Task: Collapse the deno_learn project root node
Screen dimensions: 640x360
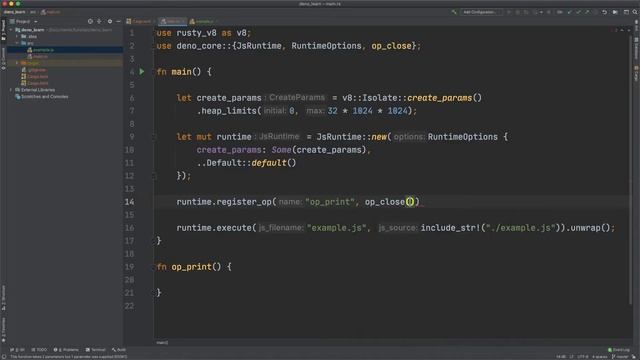Action: pyautogui.click(x=11, y=30)
